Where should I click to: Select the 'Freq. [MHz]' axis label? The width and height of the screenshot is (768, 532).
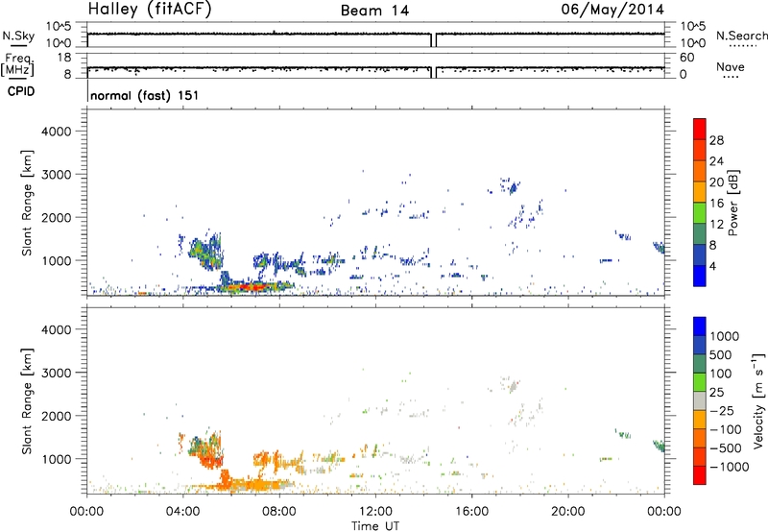point(18,65)
